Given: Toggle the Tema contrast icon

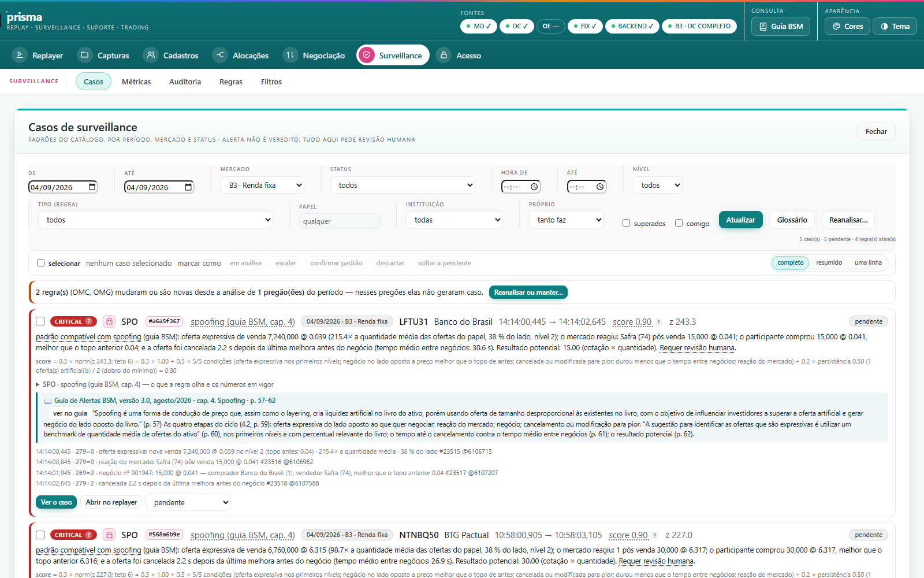Looking at the screenshot, I should [884, 27].
